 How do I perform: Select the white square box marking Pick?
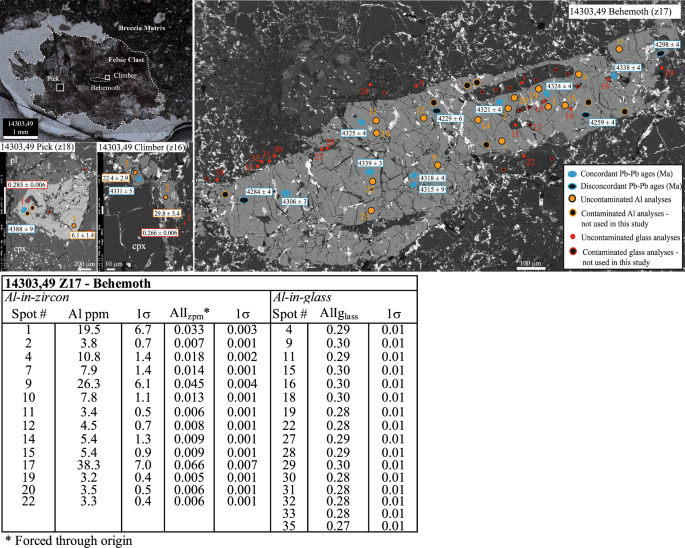click(x=60, y=87)
